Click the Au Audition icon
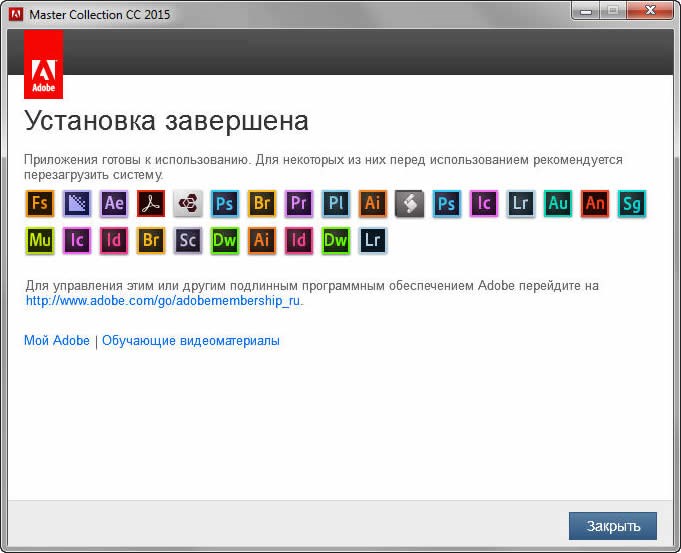Screen dimensions: 681x553 [x=558, y=203]
